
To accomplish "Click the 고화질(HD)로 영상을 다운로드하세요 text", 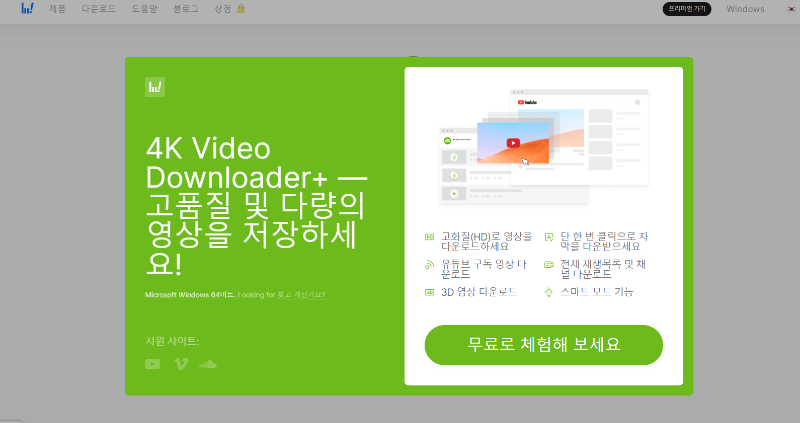I will coord(487,241).
